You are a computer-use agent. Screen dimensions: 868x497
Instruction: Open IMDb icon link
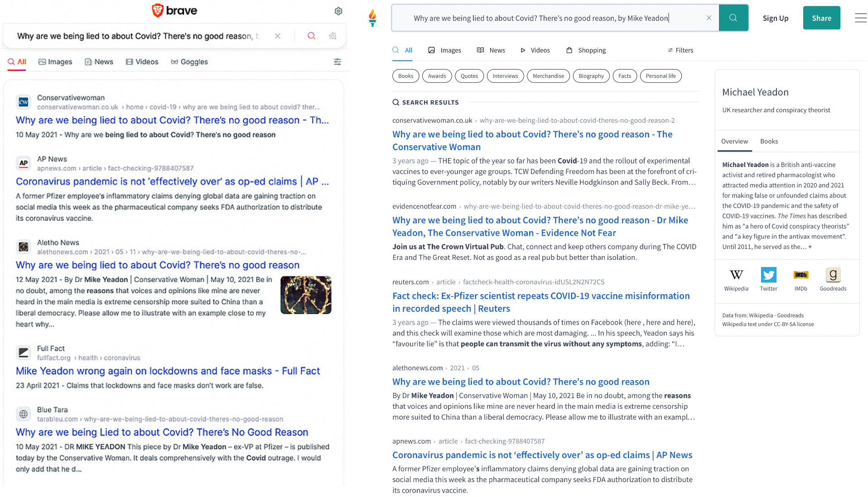point(800,280)
